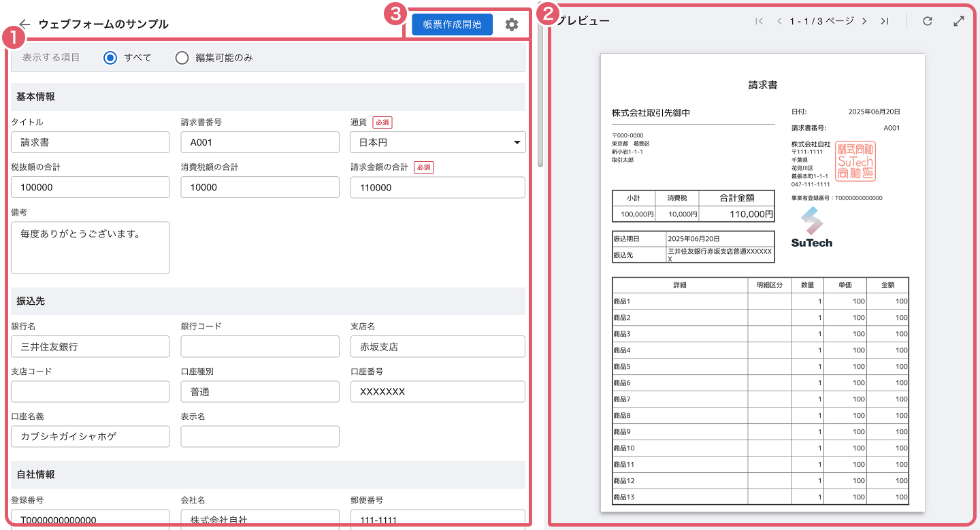Click the 備考 text area
This screenshot has height=530, width=980.
90,247
